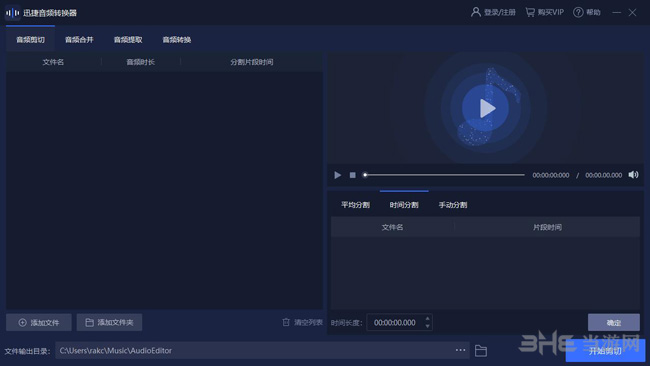Click the 添加文件 button
650x366 pixels.
[39, 322]
